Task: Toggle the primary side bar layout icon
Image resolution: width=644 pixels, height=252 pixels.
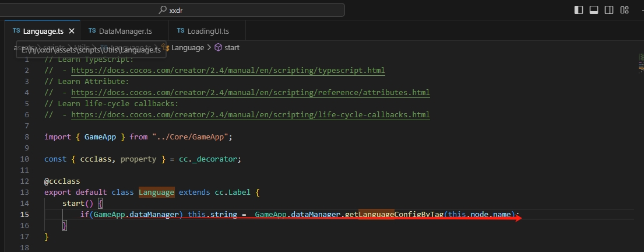Action: click(x=579, y=10)
